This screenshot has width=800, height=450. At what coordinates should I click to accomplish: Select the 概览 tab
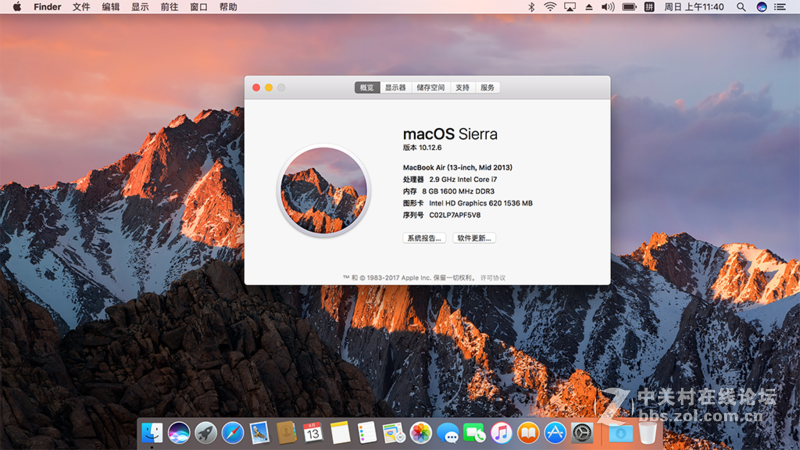coord(367,88)
